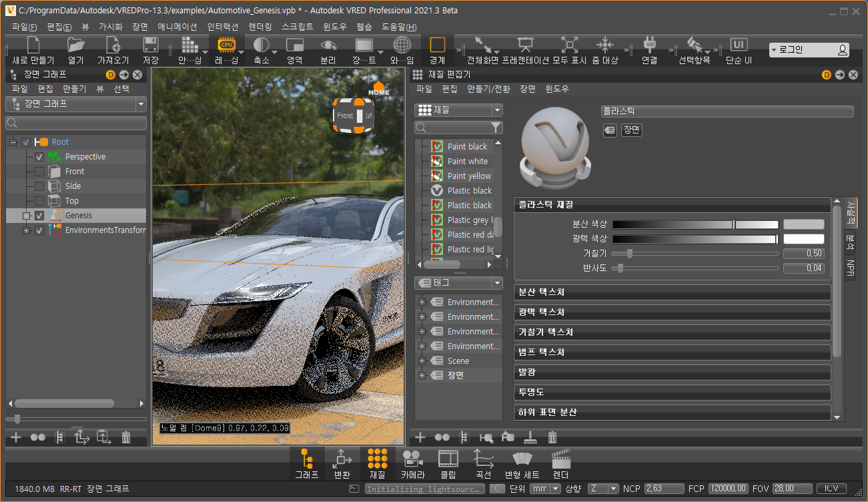Open the 렌더 (Render) settings icon
The image size is (868, 502).
560,463
